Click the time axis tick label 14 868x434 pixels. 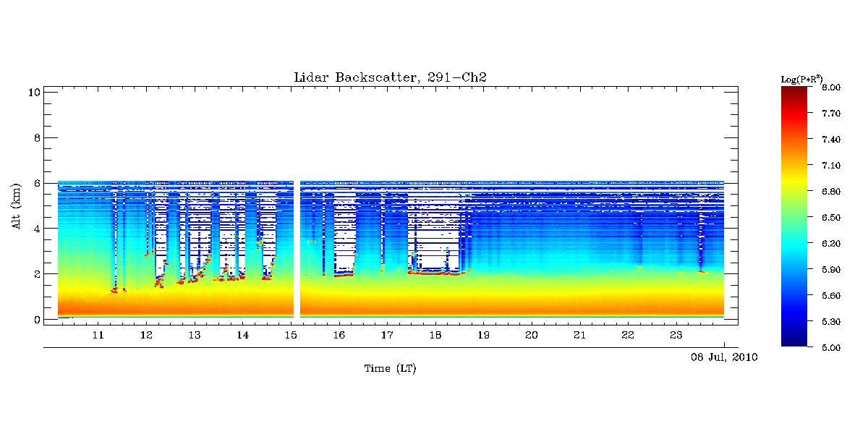point(242,336)
